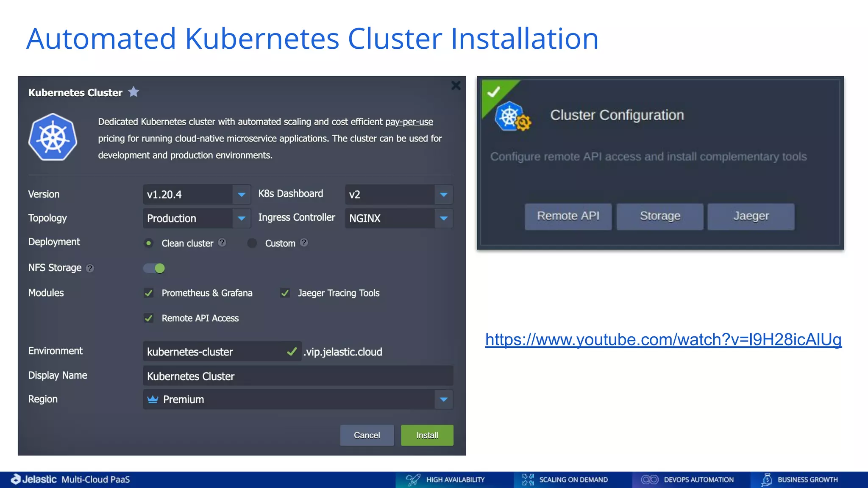The height and width of the screenshot is (488, 868).
Task: Toggle the NFS Storage switch
Action: coord(154,268)
